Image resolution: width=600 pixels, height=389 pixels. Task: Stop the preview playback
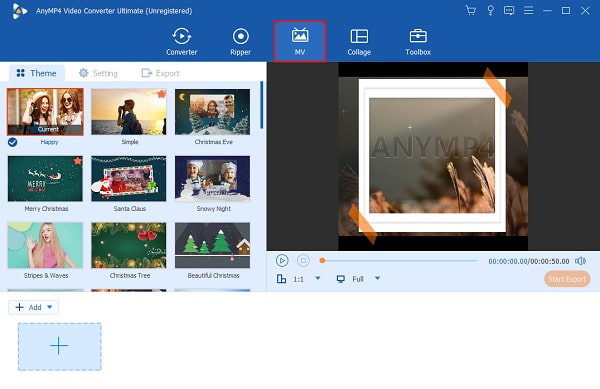click(303, 260)
